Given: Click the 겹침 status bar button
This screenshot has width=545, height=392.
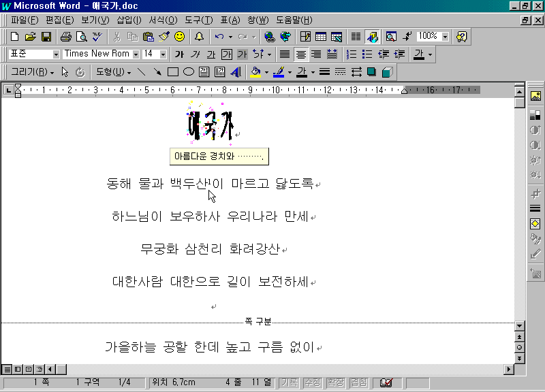Looking at the screenshot, I should pos(358,382).
